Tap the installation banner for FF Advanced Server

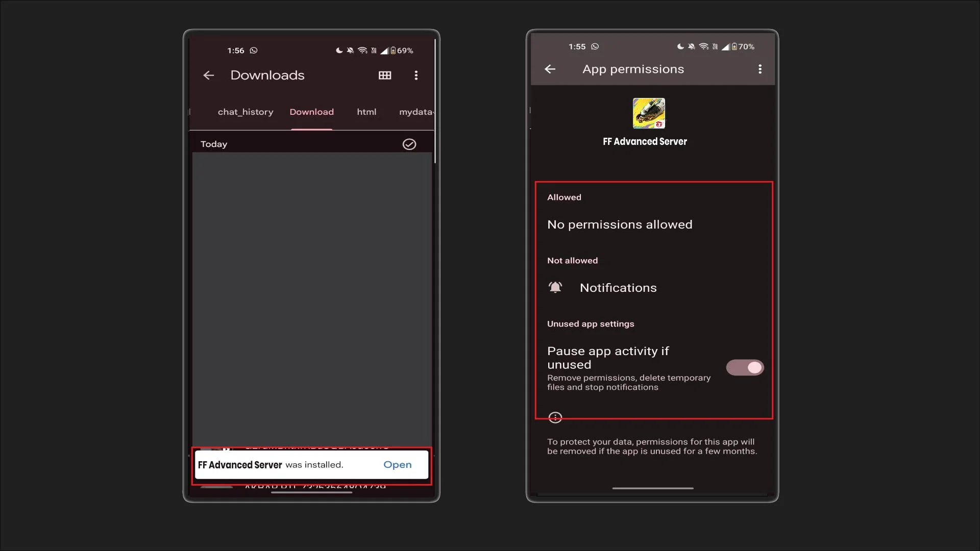311,465
